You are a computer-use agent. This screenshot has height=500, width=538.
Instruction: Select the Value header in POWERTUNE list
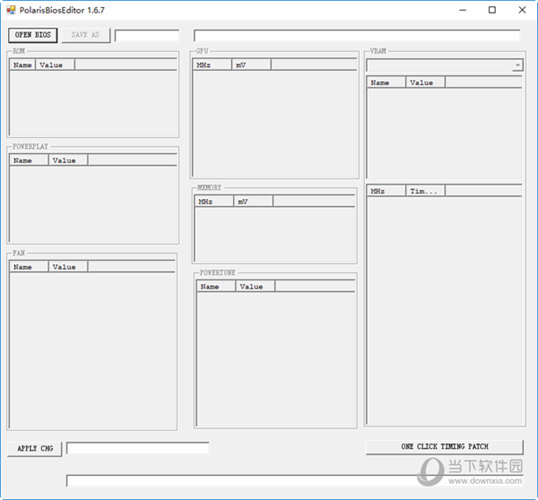(256, 286)
